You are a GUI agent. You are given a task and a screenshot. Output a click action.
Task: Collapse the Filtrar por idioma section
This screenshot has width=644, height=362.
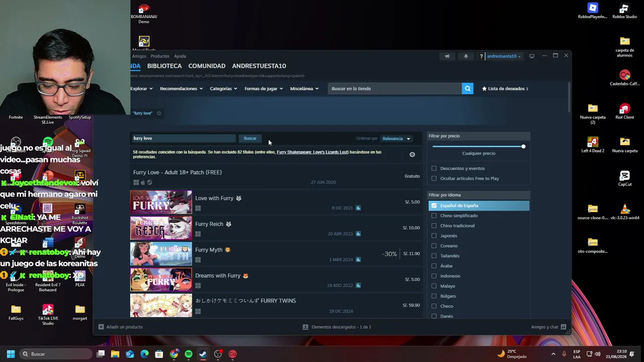(x=478, y=195)
